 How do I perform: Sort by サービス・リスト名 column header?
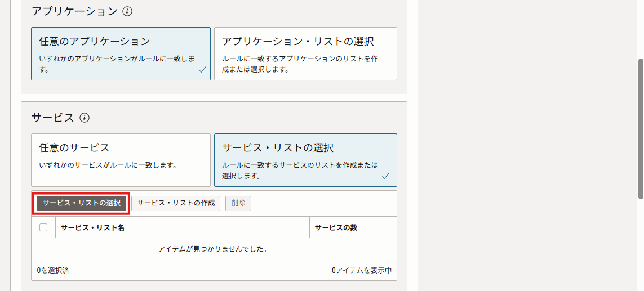tap(92, 227)
